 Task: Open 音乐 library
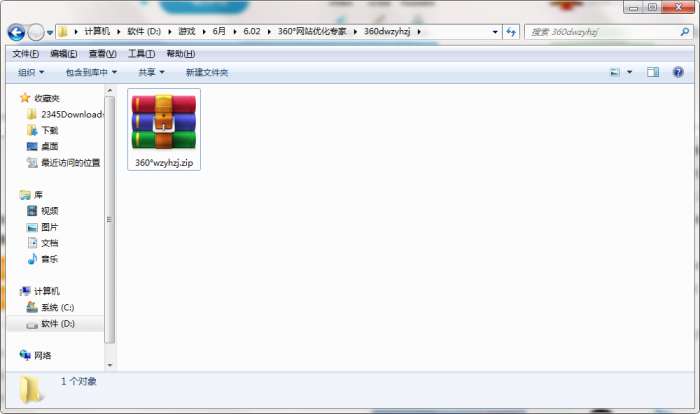pyautogui.click(x=50, y=259)
